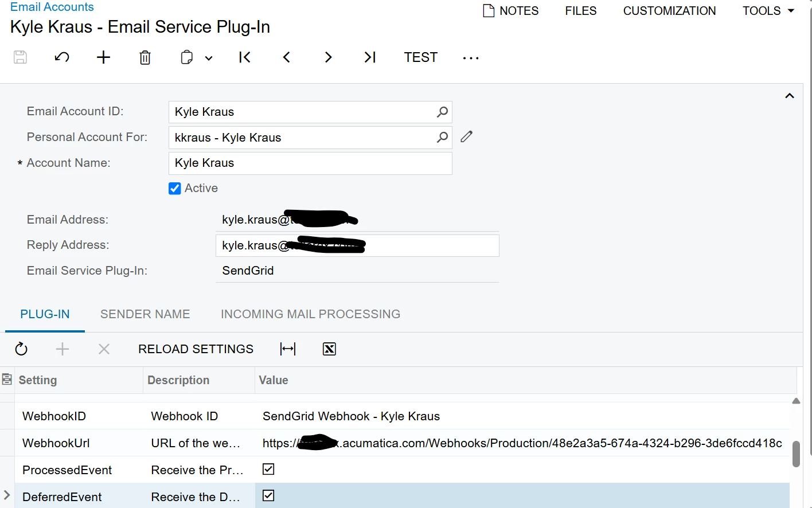Image resolution: width=812 pixels, height=508 pixels.
Task: Click 'Receive the D…' description cell
Action: 199,497
